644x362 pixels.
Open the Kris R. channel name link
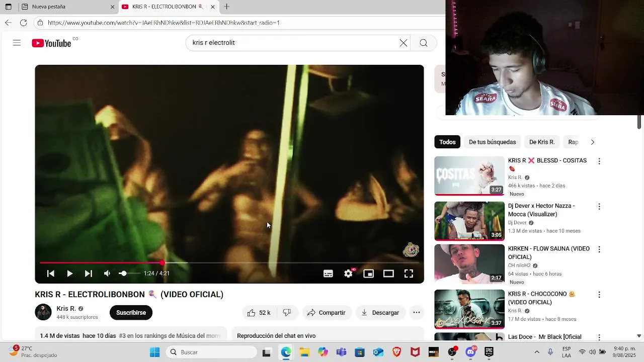[66, 309]
